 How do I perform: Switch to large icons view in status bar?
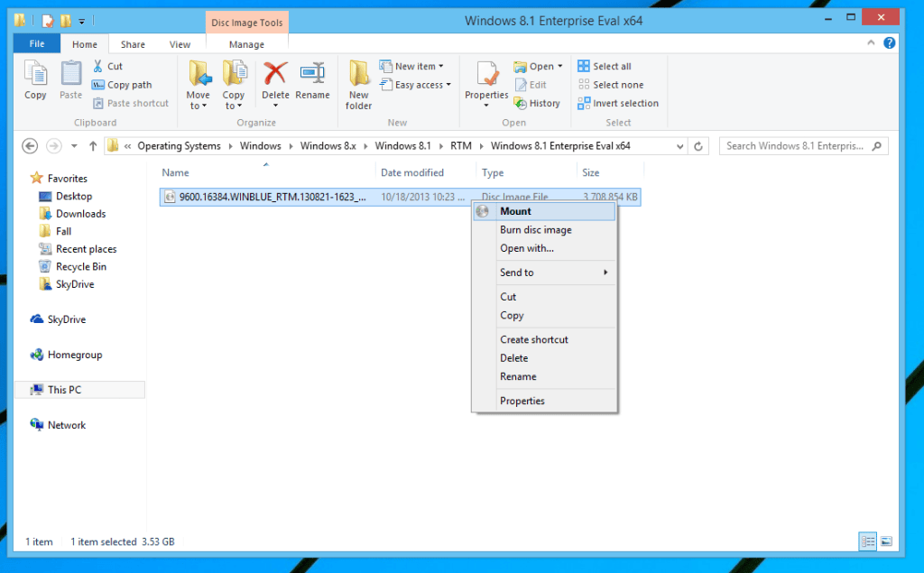pyautogui.click(x=886, y=541)
